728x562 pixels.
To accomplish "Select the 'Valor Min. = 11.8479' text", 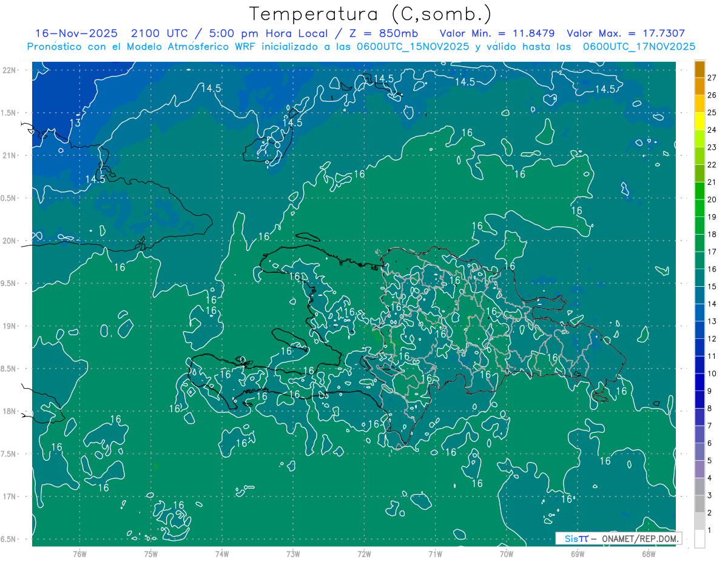I will 499,33.
